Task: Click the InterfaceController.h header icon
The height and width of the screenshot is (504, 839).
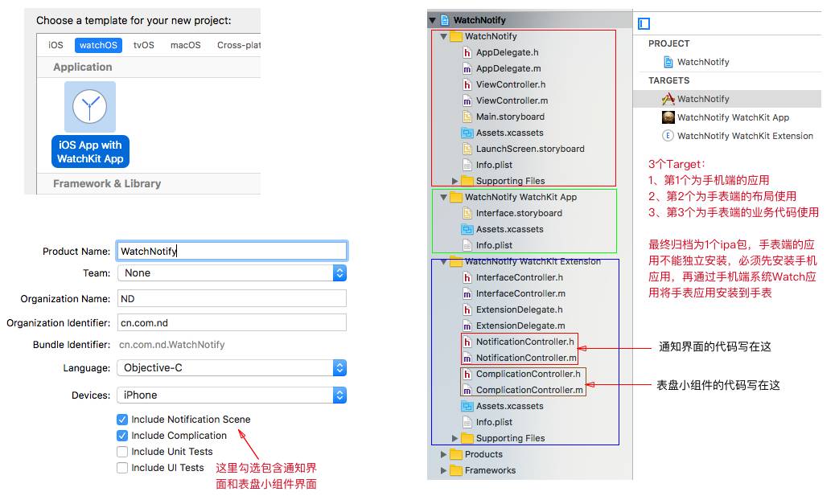Action: 467,277
